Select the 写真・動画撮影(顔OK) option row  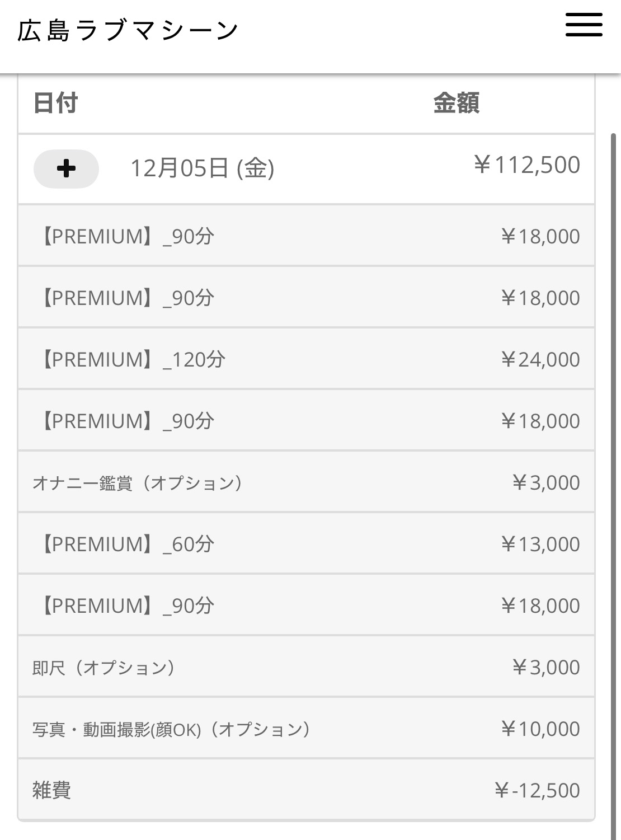click(x=171, y=729)
